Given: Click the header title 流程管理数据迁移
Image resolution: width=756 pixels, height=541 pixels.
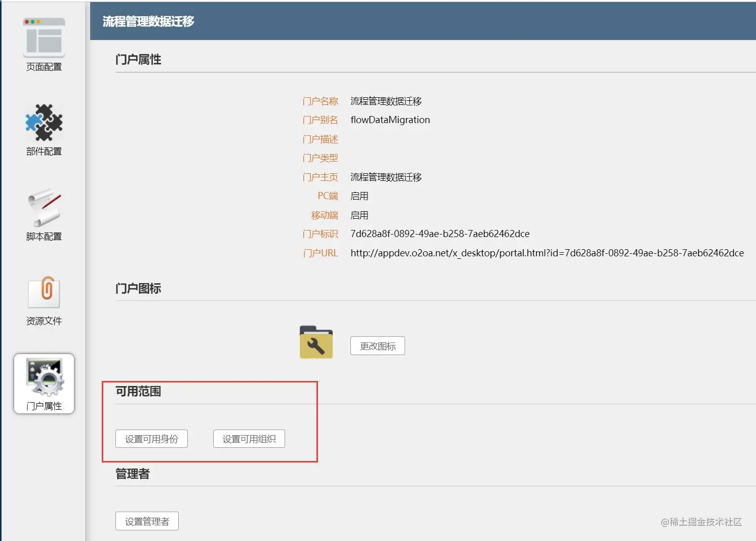Looking at the screenshot, I should click(148, 21).
